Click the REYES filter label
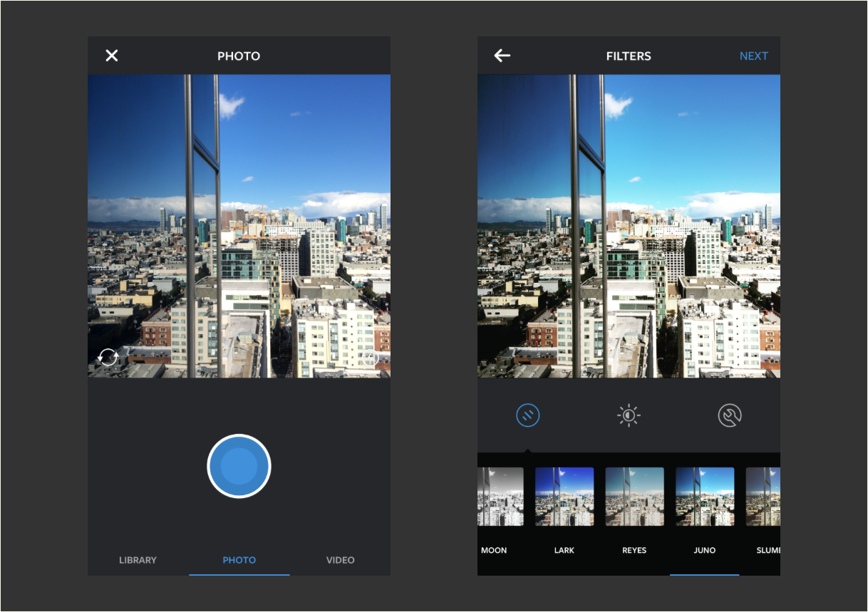Viewport: 868px width, 612px height. [x=634, y=550]
